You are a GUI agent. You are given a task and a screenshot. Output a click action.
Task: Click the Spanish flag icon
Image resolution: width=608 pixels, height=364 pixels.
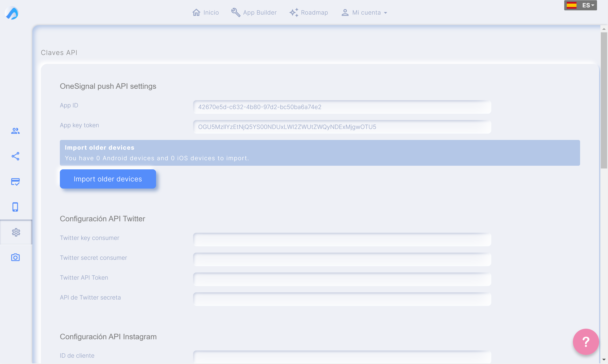click(571, 5)
